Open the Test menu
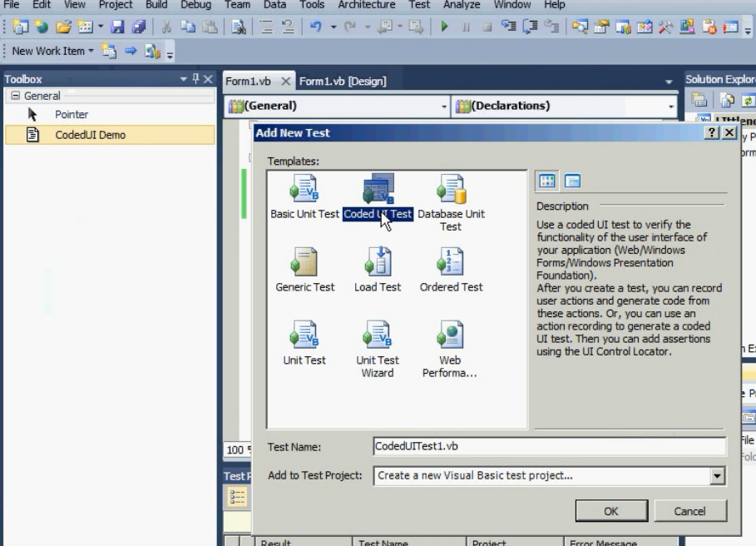756x546 pixels. [x=419, y=5]
